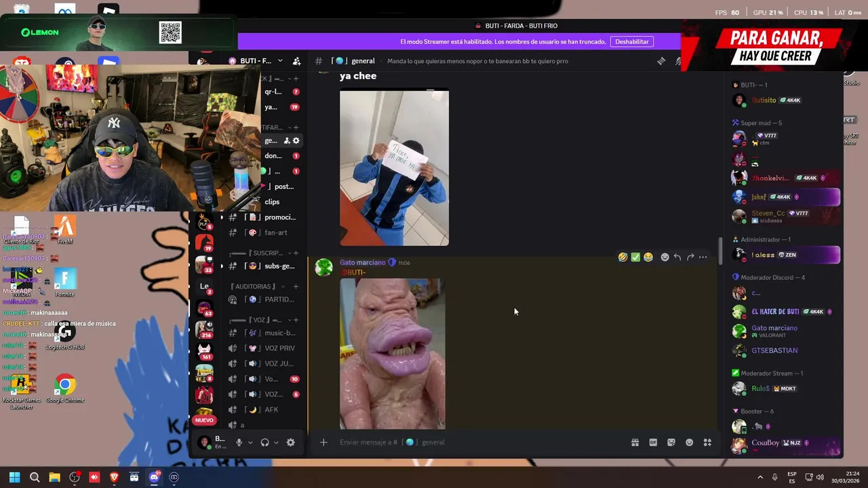Screen dimensions: 868x488
Task: Open the don... channel with one notification
Action: pyautogui.click(x=281, y=156)
